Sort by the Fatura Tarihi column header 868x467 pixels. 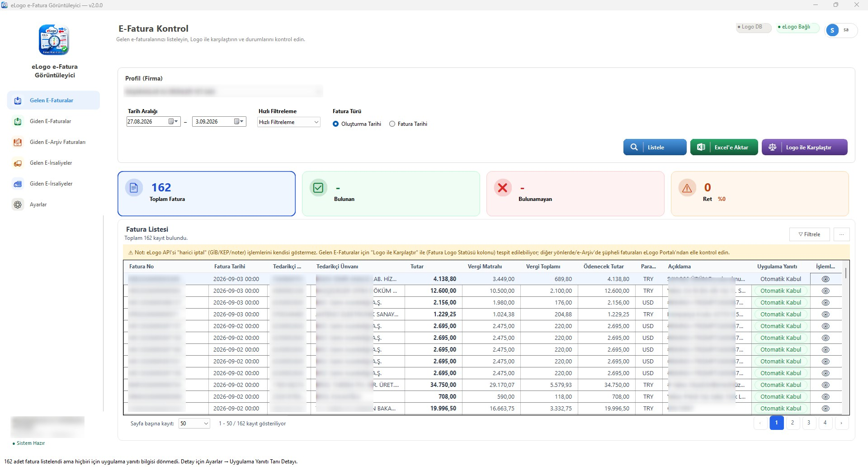point(230,267)
